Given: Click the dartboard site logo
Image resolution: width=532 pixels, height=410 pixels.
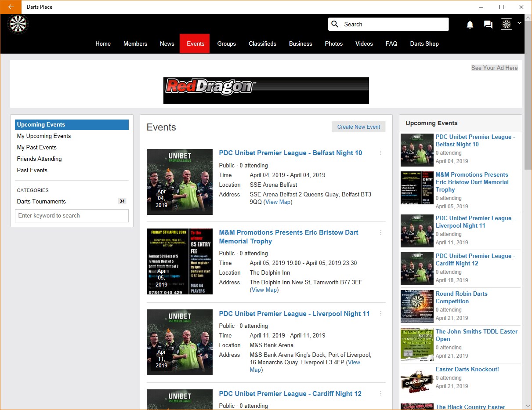Looking at the screenshot, I should (18, 24).
